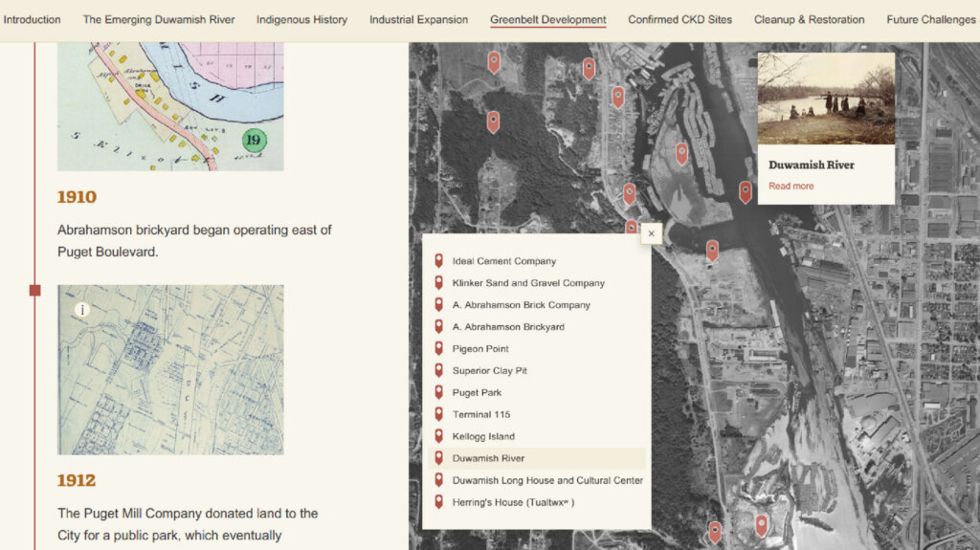Screen dimensions: 980x550
Task: Click pin icon beside Puget Park
Action: [x=438, y=392]
